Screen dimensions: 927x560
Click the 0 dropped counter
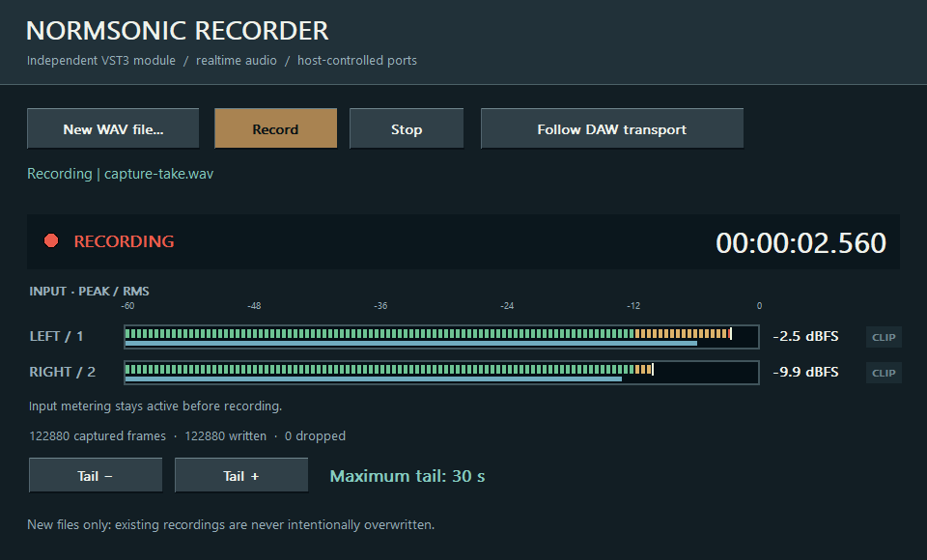(x=315, y=435)
